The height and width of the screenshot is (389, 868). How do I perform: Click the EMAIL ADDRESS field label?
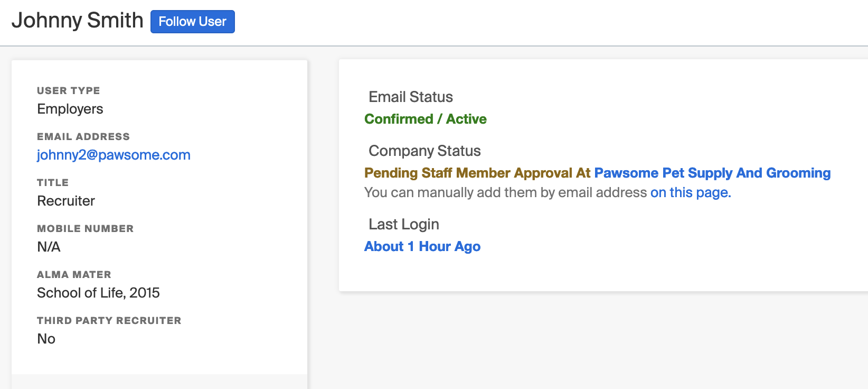(83, 136)
